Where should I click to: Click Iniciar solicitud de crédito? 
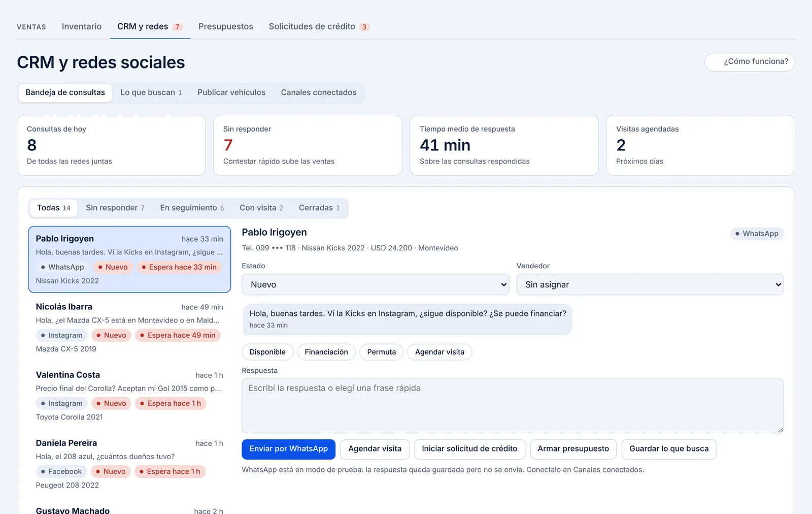click(469, 449)
